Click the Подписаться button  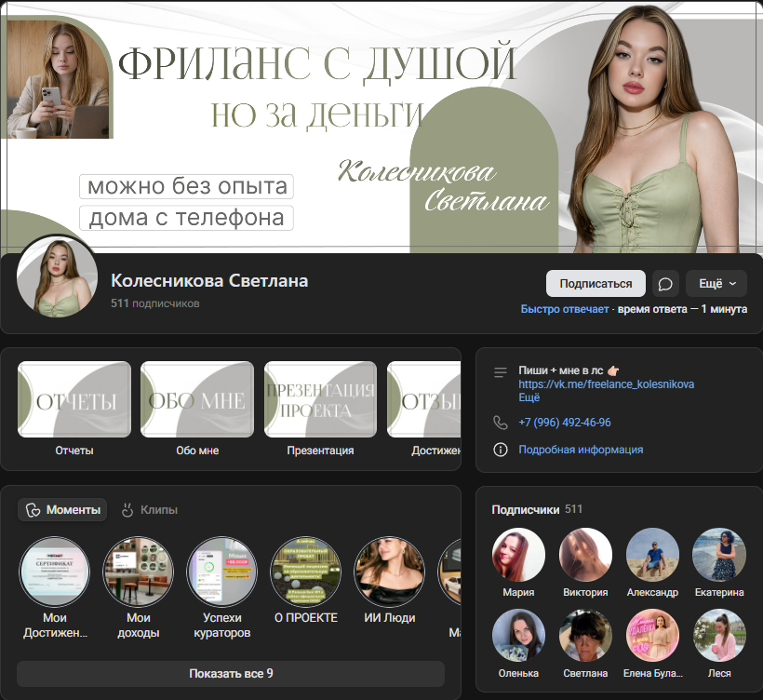pyautogui.click(x=596, y=283)
